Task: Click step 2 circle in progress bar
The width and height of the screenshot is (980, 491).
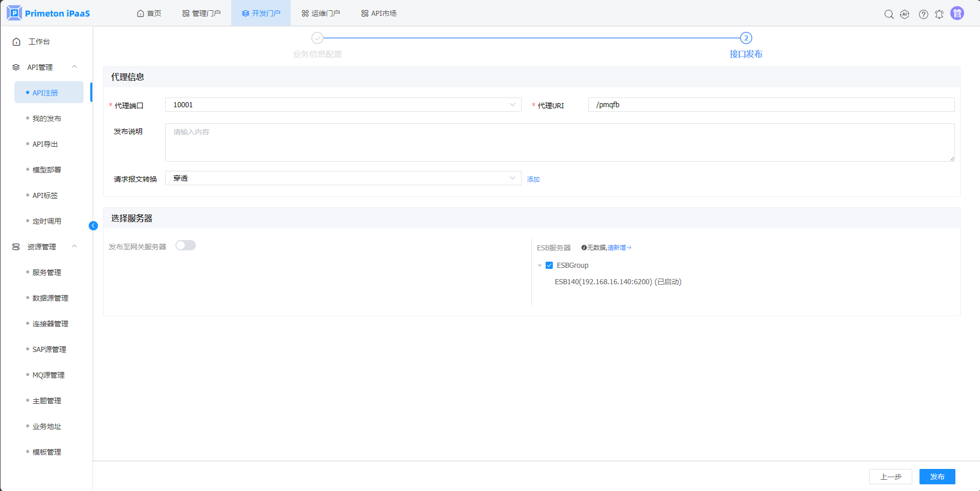Action: (746, 38)
